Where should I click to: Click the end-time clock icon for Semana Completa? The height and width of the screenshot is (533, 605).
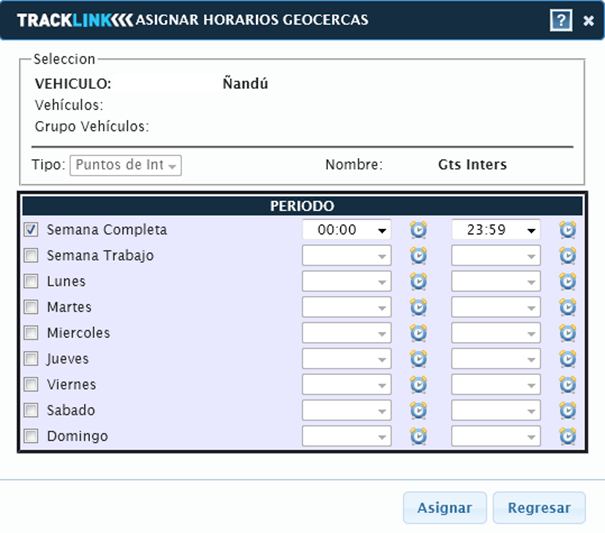(x=567, y=230)
